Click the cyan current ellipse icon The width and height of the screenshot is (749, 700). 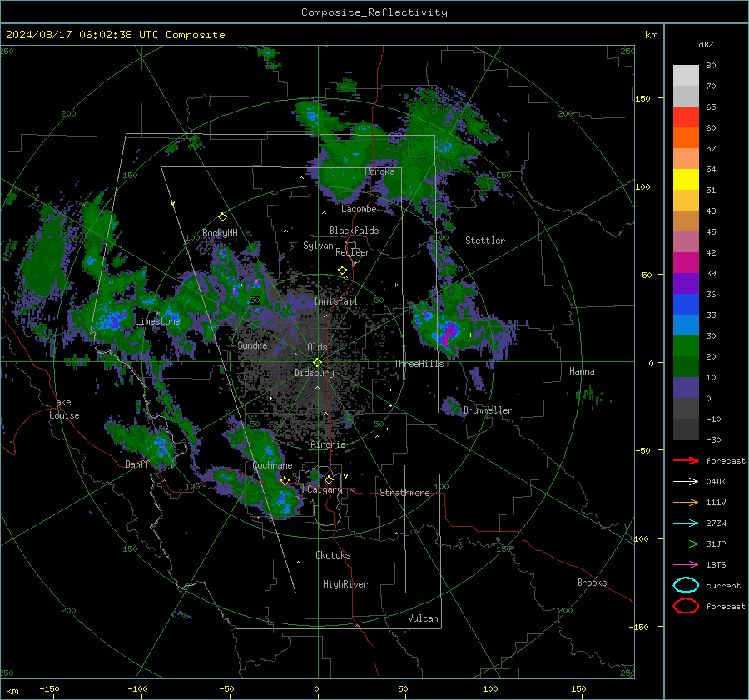point(686,585)
